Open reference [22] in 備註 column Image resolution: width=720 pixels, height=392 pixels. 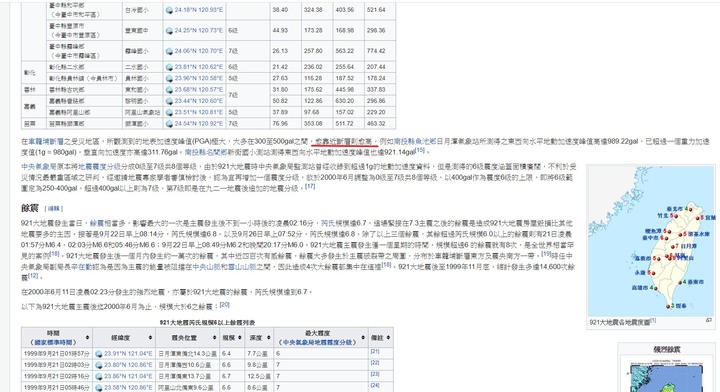click(x=375, y=363)
